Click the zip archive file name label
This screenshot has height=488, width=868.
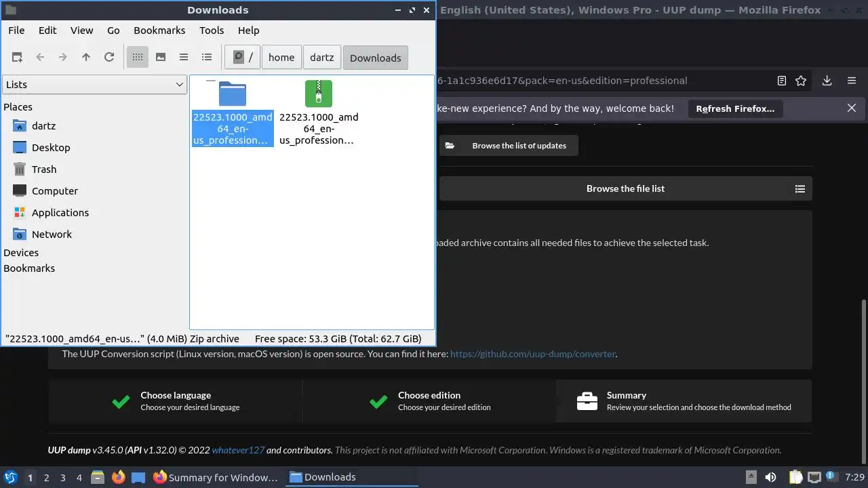pos(319,129)
